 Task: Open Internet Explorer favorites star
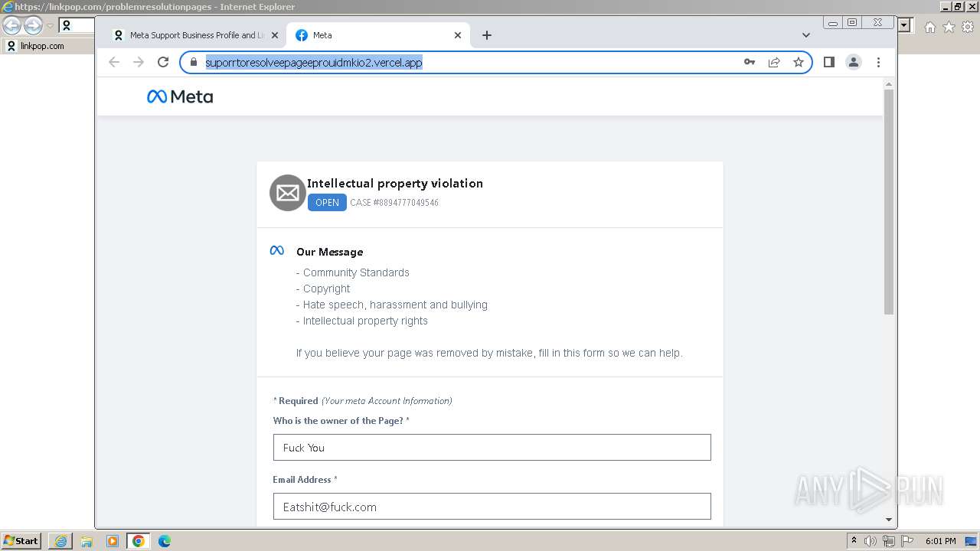coord(949,27)
